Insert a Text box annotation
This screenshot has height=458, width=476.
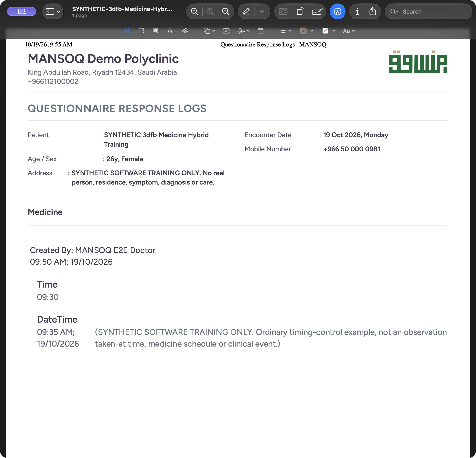click(x=226, y=31)
